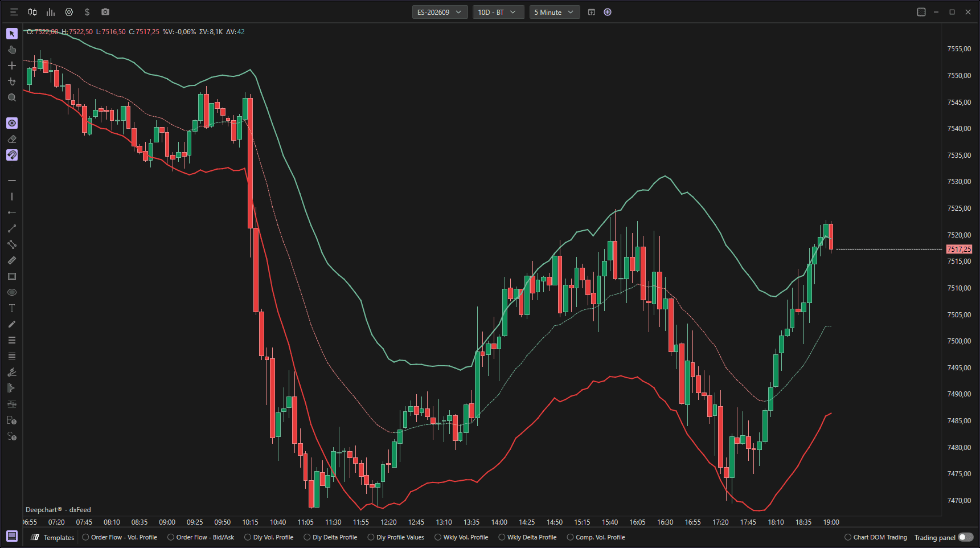Open the Templates menu
This screenshot has width=980, height=548.
click(x=53, y=537)
